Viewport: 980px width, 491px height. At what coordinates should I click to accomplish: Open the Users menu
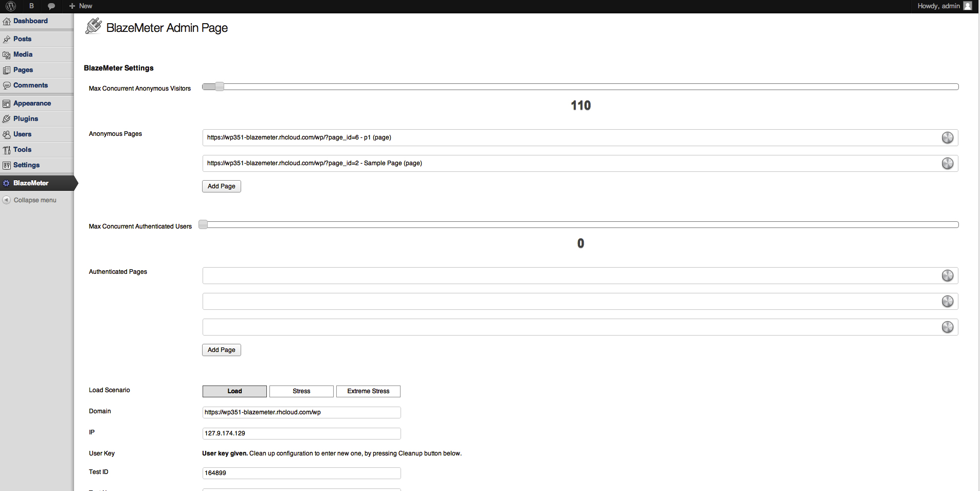(22, 134)
